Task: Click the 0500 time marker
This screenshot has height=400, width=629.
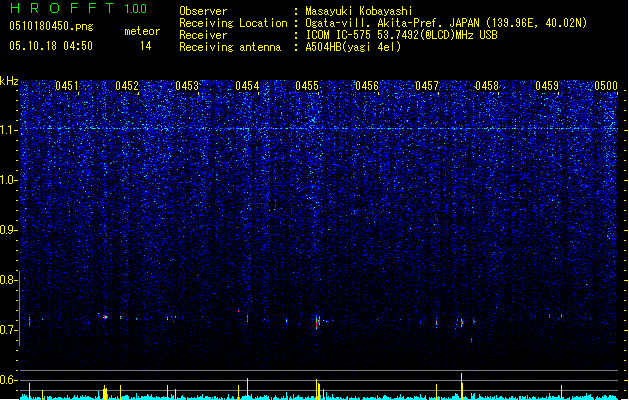Action: [606, 86]
